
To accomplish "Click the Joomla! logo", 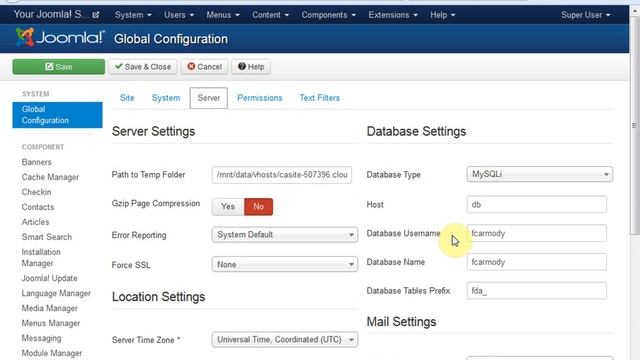I will (x=60, y=38).
